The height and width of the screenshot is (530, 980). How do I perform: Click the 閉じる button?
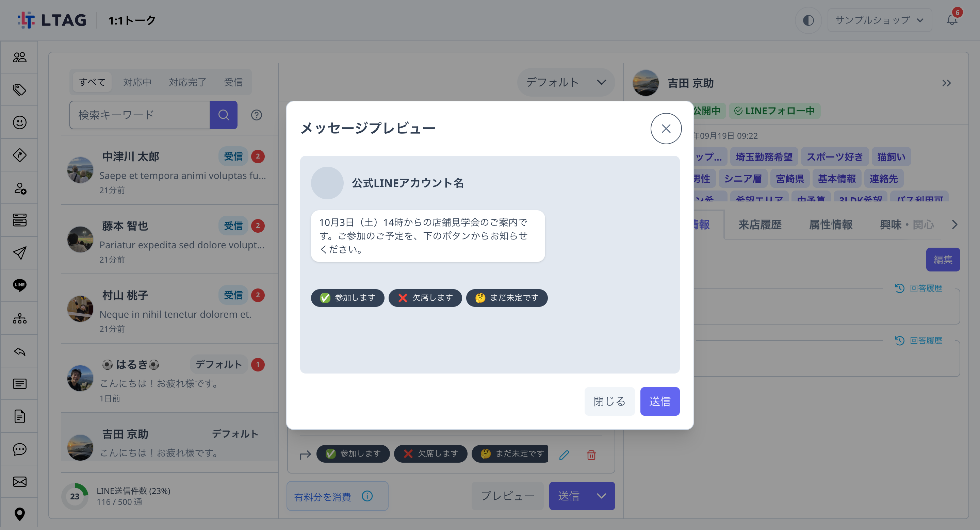coord(609,401)
